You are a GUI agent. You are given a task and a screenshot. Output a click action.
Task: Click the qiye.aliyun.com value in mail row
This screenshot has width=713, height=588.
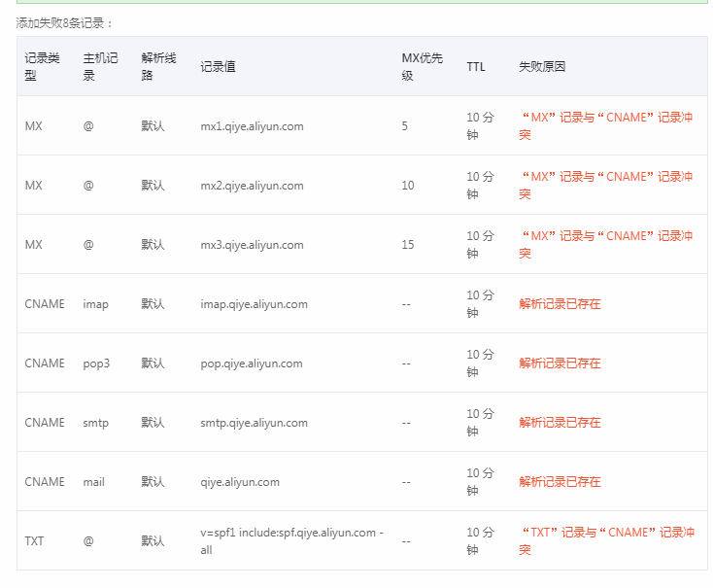(240, 482)
